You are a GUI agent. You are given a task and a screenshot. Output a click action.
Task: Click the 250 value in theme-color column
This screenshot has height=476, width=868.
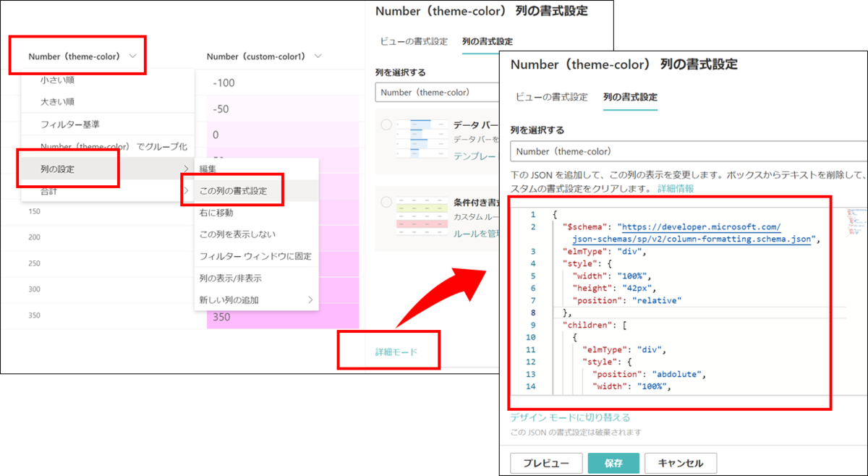pos(35,263)
